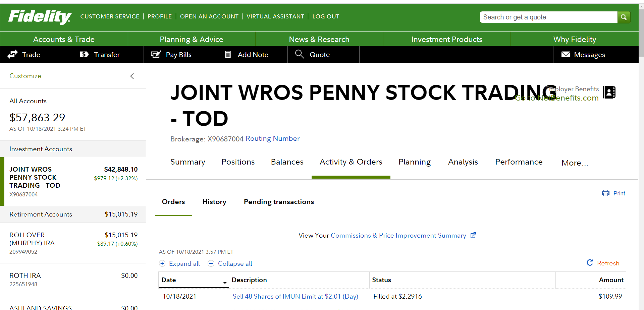Switch to the Summary tab
The image size is (644, 310).
tap(188, 162)
